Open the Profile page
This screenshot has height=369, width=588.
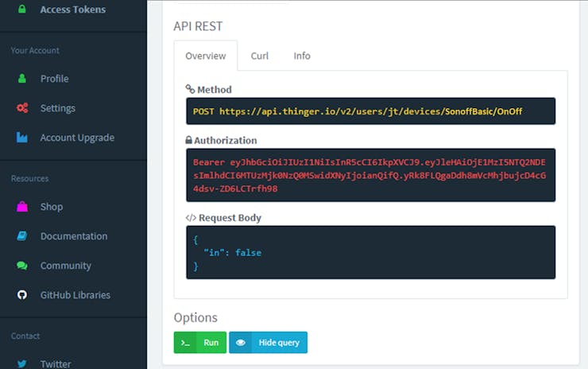click(x=54, y=79)
